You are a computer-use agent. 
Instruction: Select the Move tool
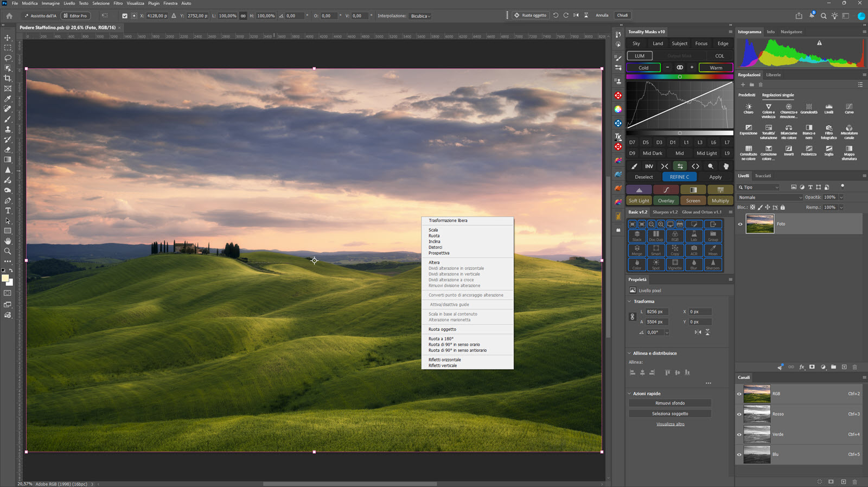[x=8, y=37]
